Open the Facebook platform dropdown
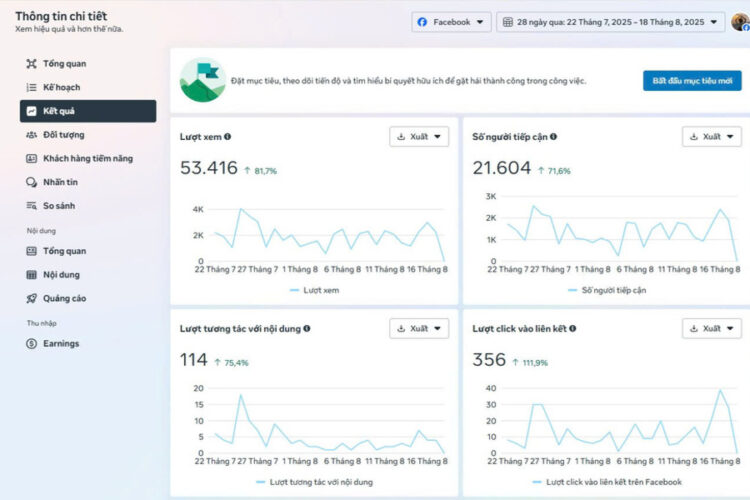 [451, 22]
